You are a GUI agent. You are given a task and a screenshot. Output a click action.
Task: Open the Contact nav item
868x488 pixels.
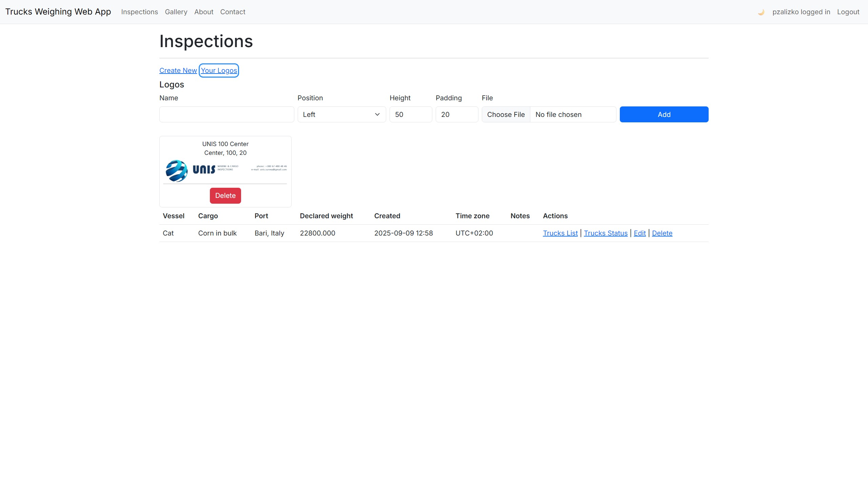pos(233,12)
